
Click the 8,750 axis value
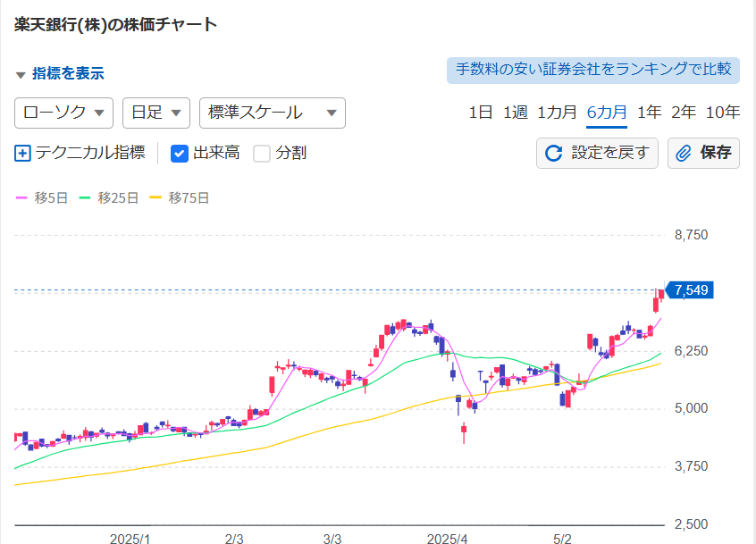[691, 235]
